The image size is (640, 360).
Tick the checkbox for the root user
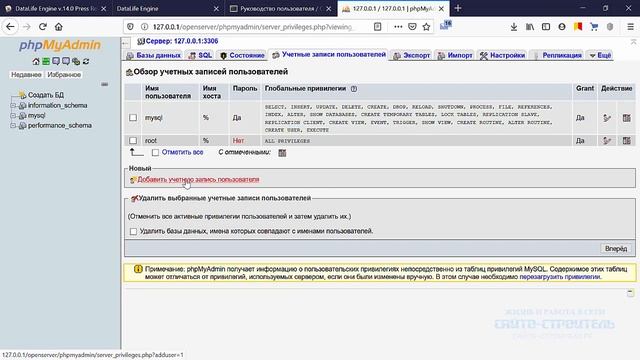(x=133, y=140)
